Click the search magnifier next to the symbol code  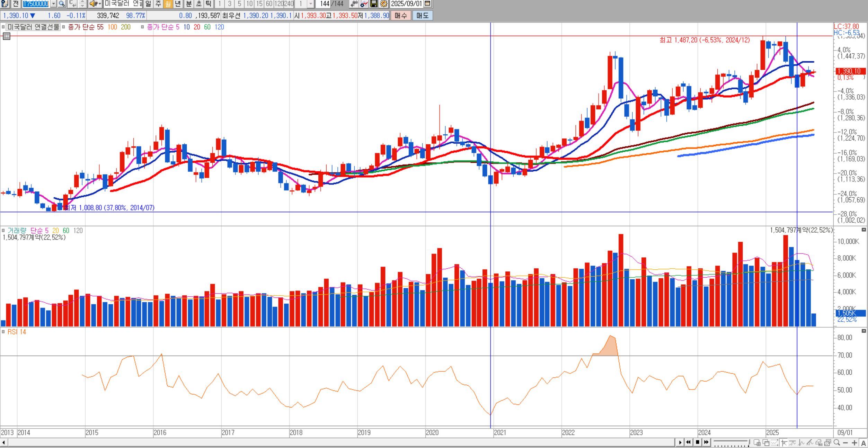pyautogui.click(x=62, y=4)
